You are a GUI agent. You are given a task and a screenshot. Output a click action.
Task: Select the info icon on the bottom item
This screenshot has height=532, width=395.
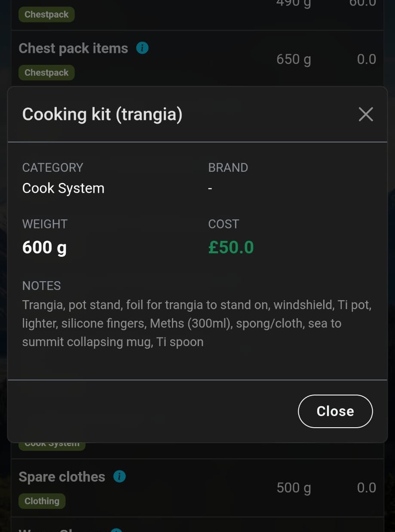pyautogui.click(x=116, y=530)
